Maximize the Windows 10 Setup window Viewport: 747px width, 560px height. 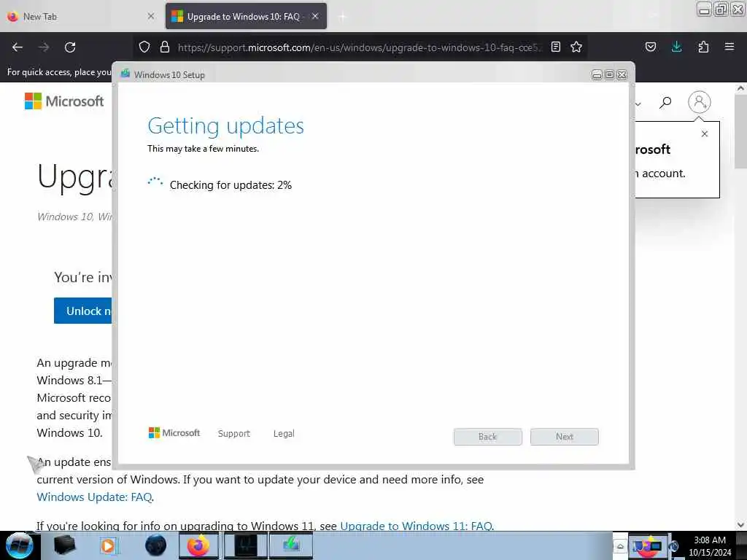(609, 75)
